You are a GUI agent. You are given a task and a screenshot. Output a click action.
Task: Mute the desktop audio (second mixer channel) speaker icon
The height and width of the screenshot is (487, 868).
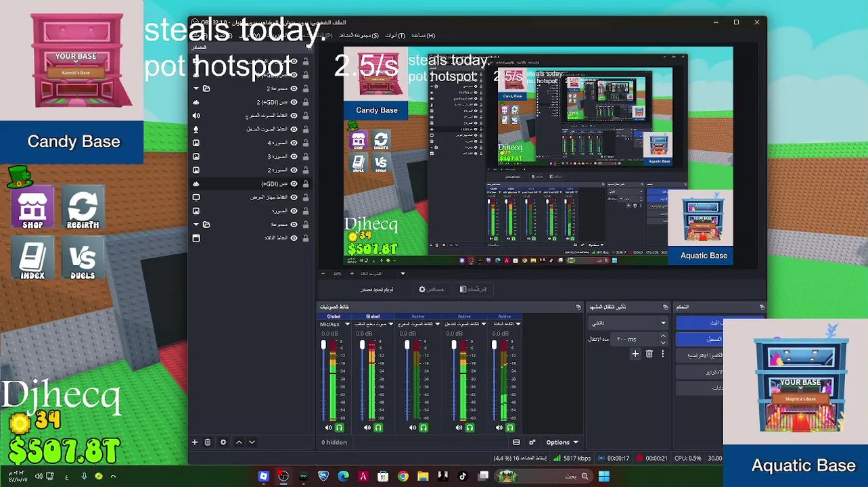pos(367,427)
